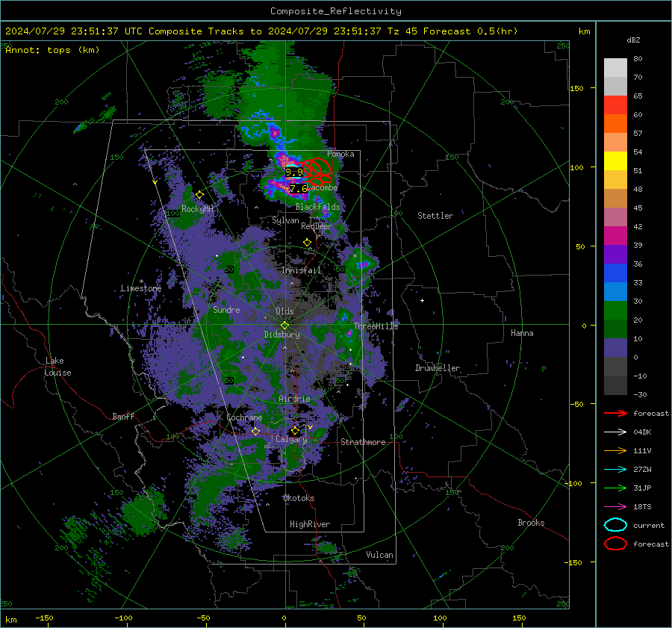Click the Banff map label

[123, 417]
